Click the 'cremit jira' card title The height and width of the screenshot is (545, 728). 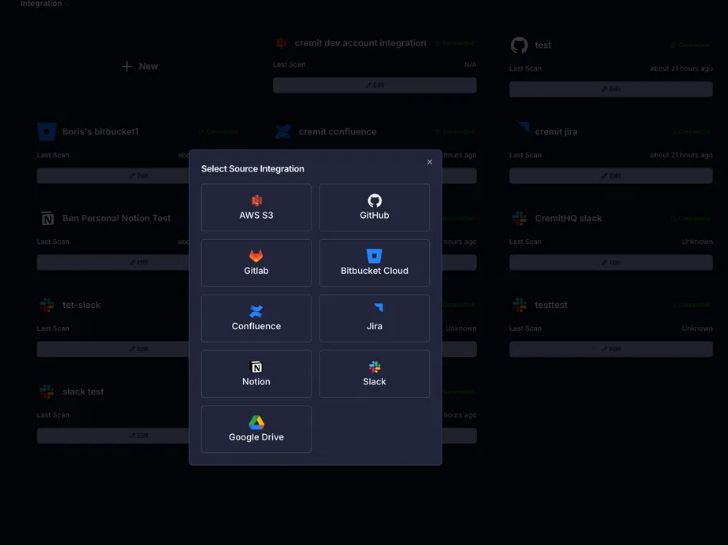(556, 132)
